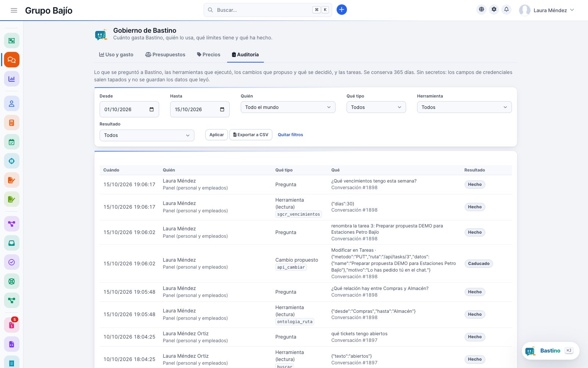The image size is (588, 368).
Task: Open the lifebuoy support sidebar icon
Action: click(12, 281)
